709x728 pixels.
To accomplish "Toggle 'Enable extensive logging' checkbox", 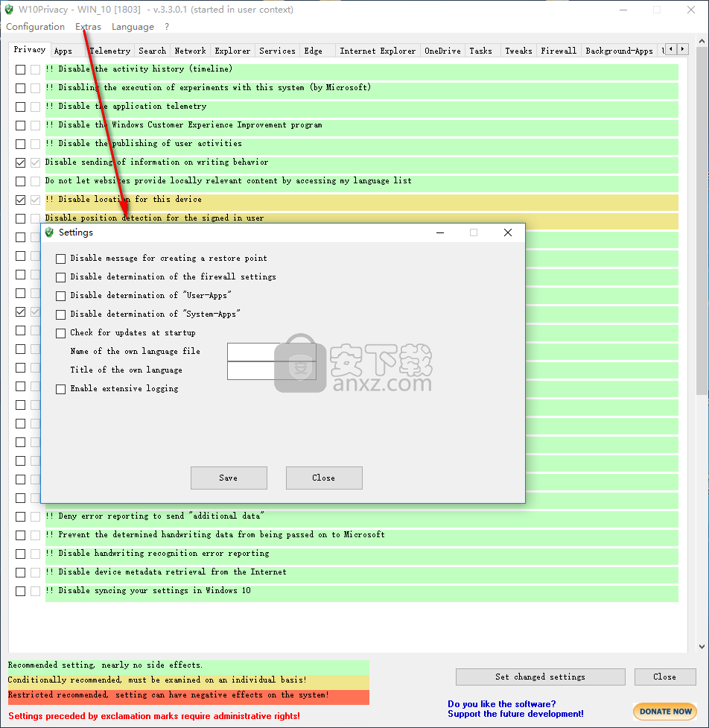I will (x=61, y=389).
